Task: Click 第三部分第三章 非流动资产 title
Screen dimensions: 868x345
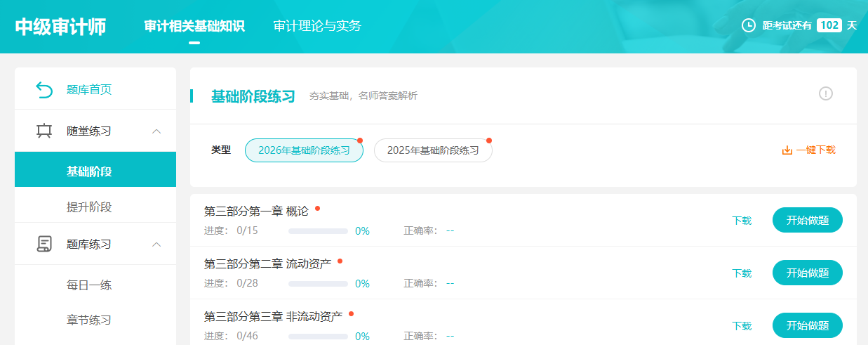Action: [274, 317]
